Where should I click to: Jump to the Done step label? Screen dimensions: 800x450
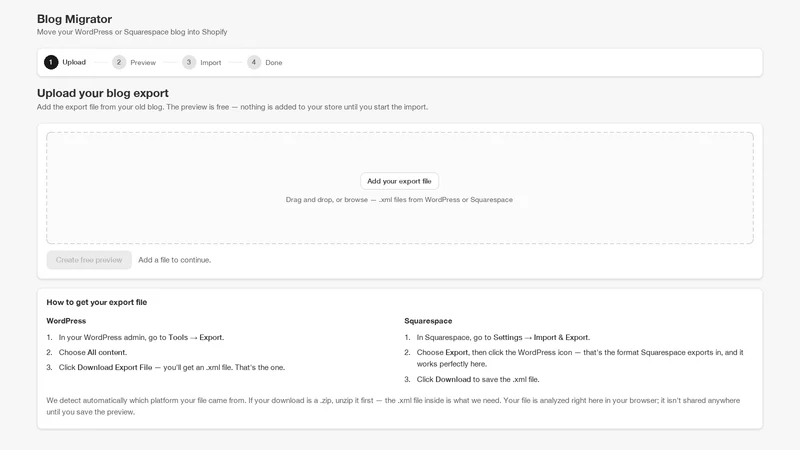point(273,63)
